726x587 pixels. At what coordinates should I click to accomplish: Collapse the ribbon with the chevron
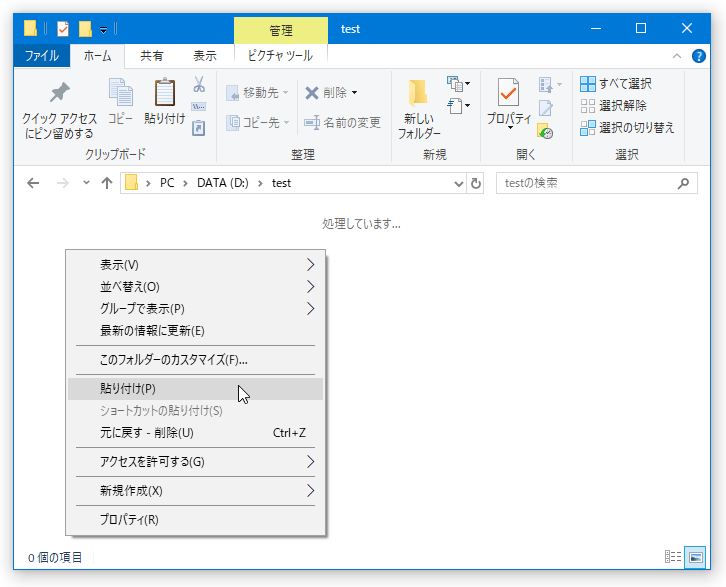click(676, 56)
